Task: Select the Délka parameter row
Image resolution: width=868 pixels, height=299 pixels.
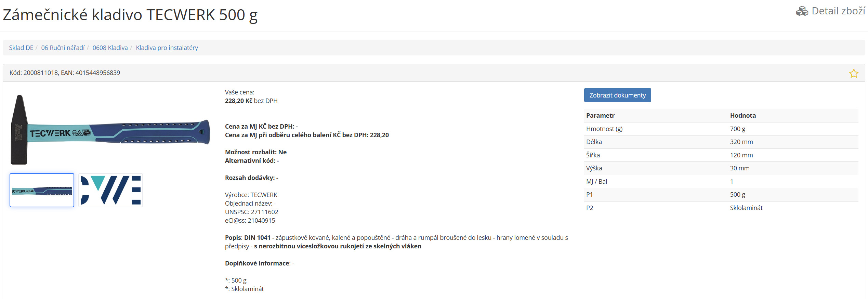Action: pos(721,142)
